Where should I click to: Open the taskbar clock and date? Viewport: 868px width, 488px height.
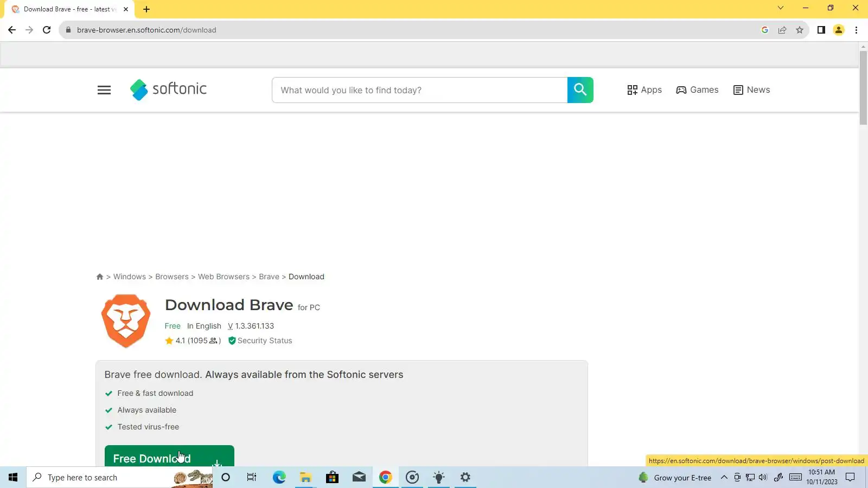pos(822,477)
